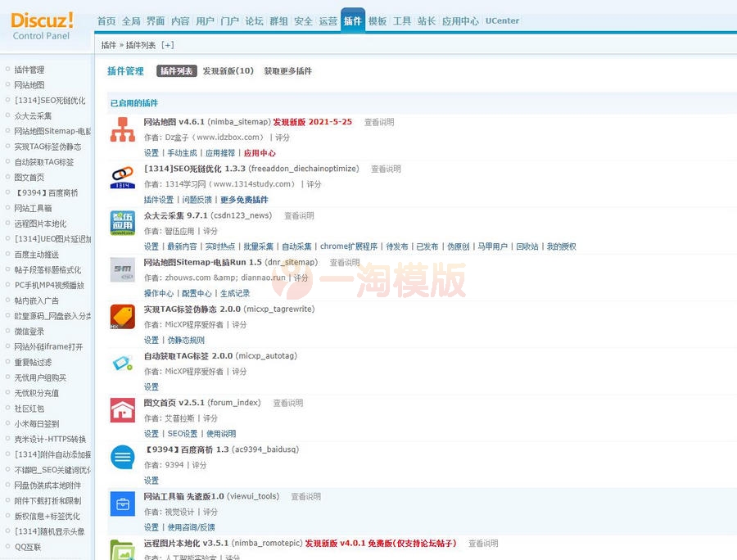737x560 pixels.
Task: Open the 安全 menu in top navigation
Action: pos(303,21)
